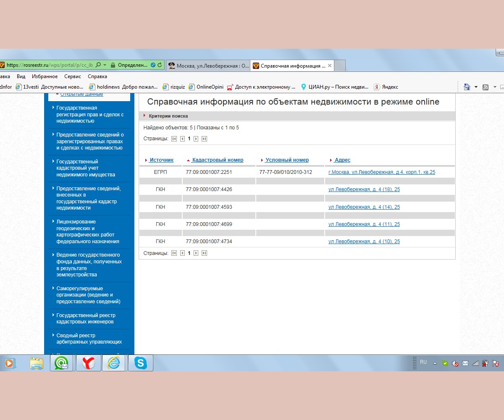Click the RU language indicator in tray
This screenshot has height=420, width=504.
pyautogui.click(x=423, y=362)
